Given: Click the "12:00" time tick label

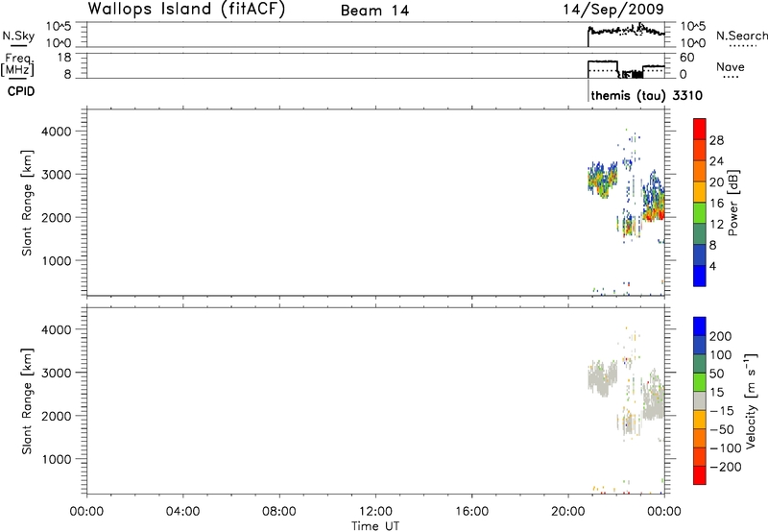Looking at the screenshot, I should pos(375,512).
